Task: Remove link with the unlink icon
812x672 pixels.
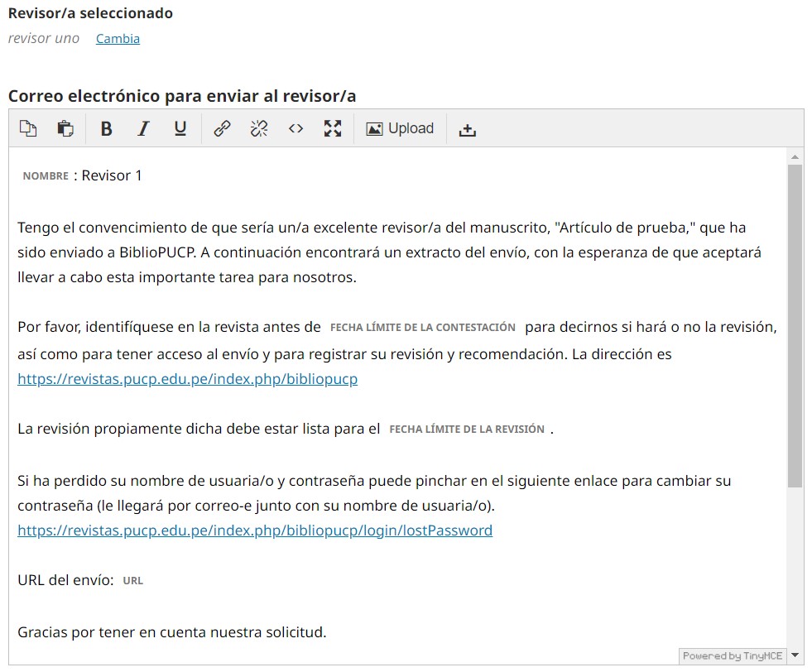Action: (259, 128)
